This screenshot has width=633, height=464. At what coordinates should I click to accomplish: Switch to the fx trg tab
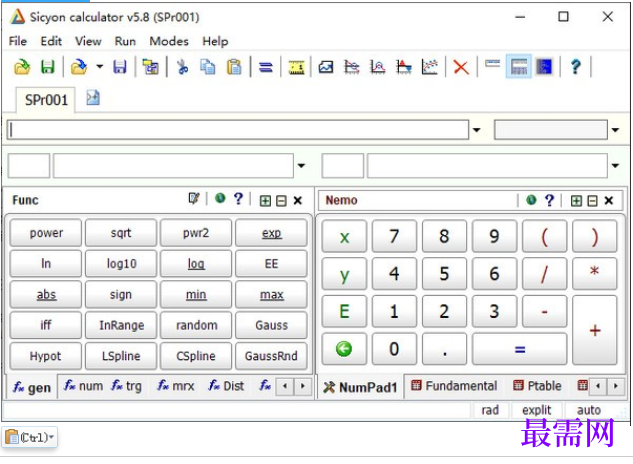pyautogui.click(x=127, y=386)
